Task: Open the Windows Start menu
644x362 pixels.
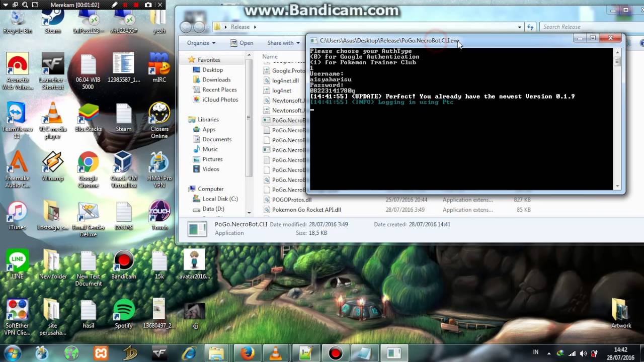Action: (x=12, y=353)
